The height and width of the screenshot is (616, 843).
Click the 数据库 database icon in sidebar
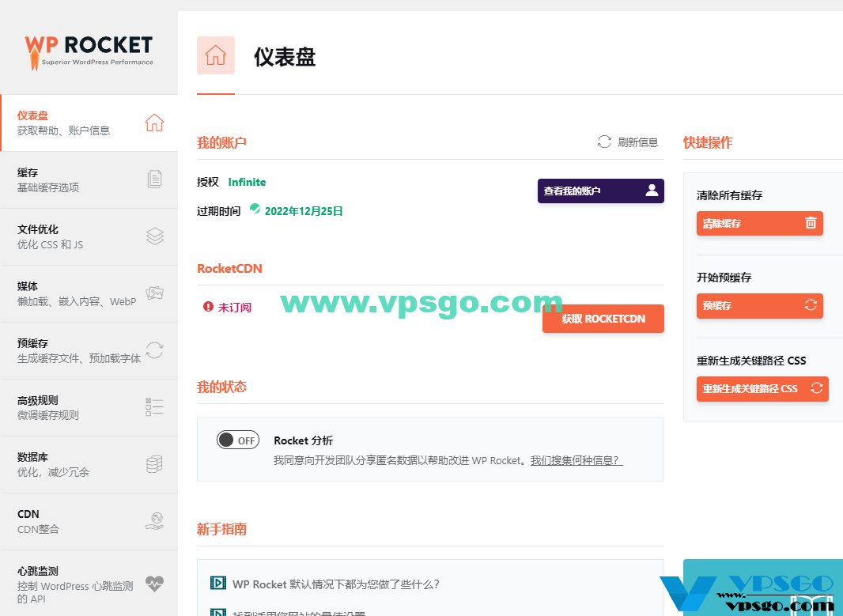tap(154, 464)
